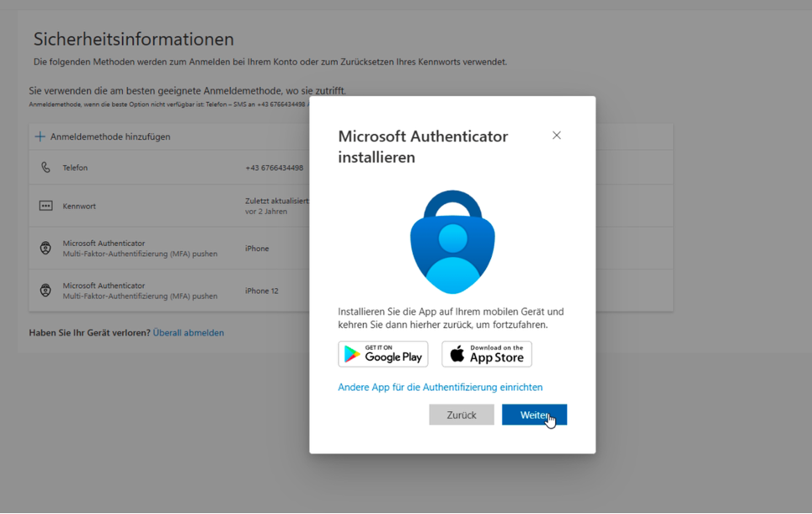
Task: Click the password icon beside Kennwort
Action: tap(45, 206)
